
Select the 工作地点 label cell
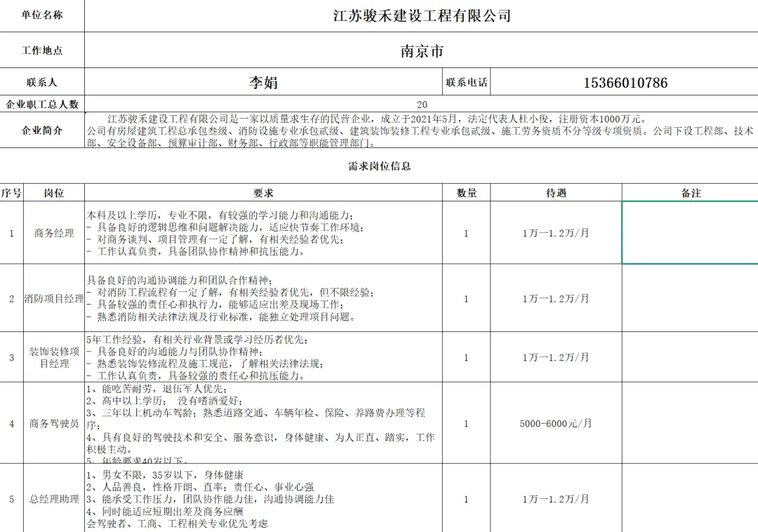point(42,51)
